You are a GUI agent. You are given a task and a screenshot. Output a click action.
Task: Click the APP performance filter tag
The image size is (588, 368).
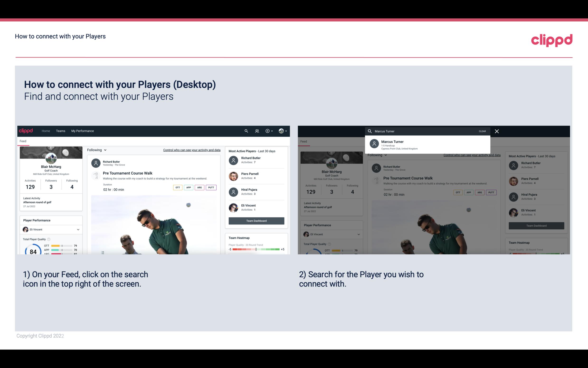(x=188, y=187)
